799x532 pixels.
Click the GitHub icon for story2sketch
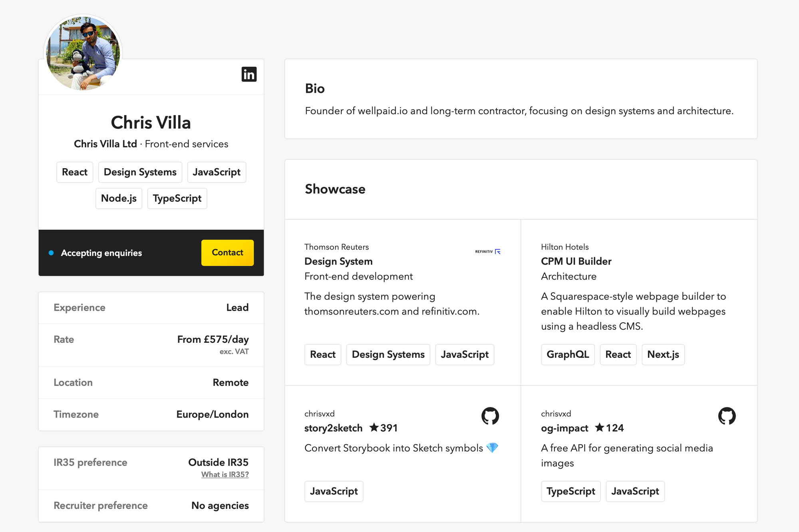click(490, 416)
